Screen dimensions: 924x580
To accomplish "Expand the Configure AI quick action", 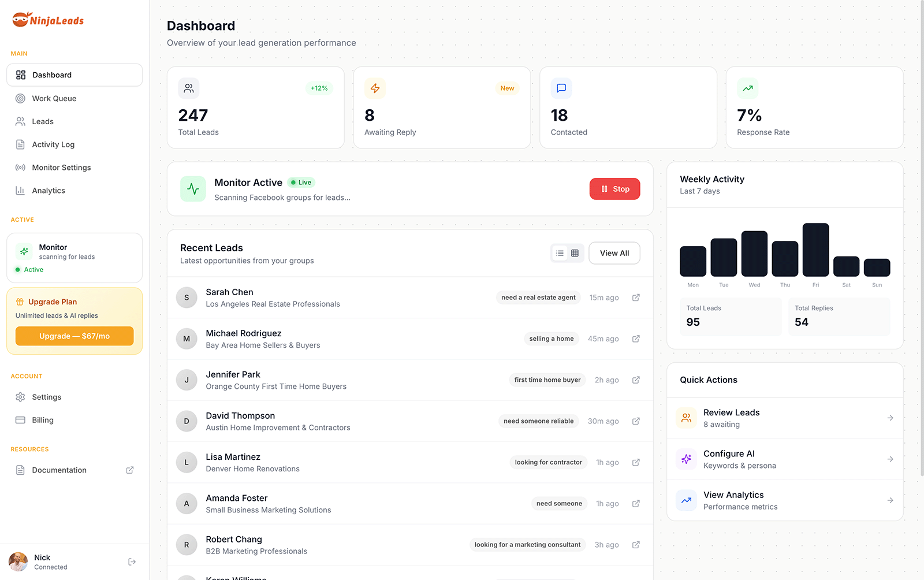I will (890, 459).
